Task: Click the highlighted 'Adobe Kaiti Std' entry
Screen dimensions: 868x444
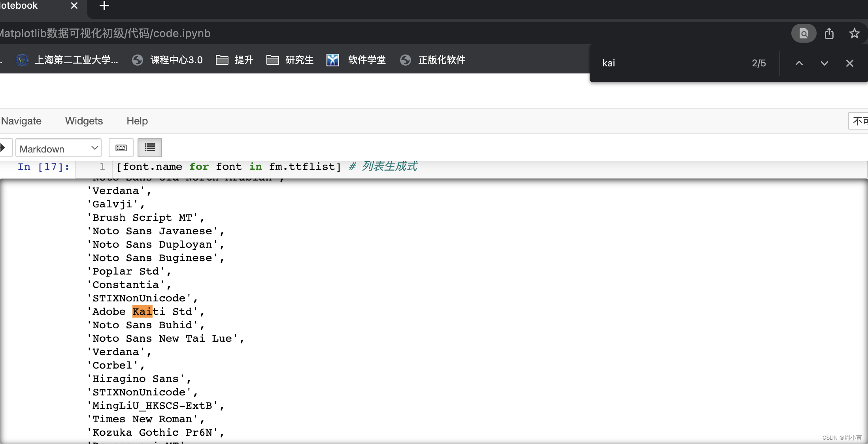Action: (145, 312)
